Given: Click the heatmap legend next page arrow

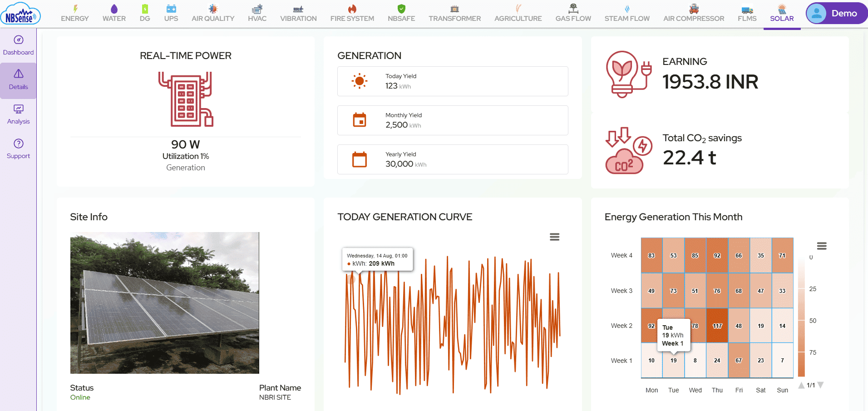Looking at the screenshot, I should click(x=820, y=385).
